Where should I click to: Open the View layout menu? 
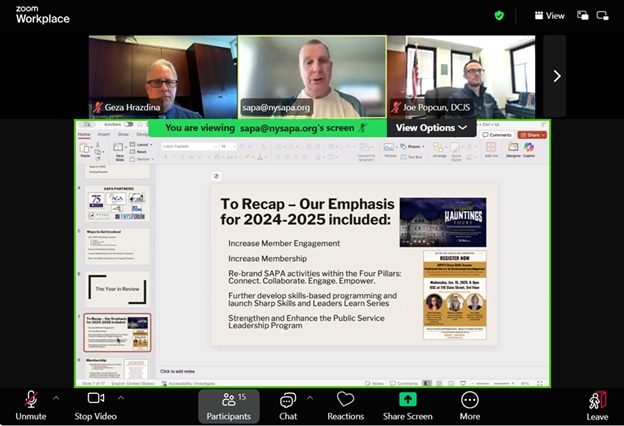549,15
